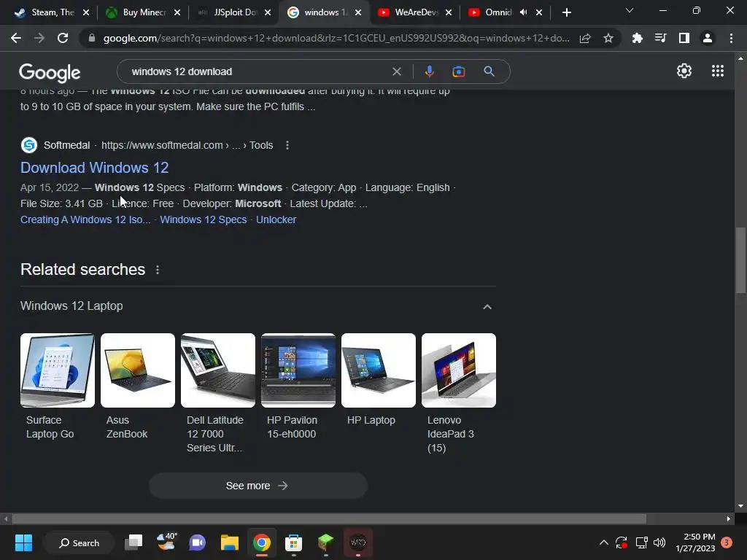Search by voice microphone icon
747x560 pixels.
click(x=429, y=71)
